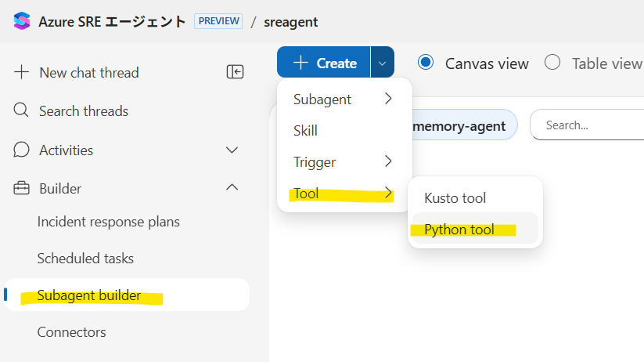644x362 pixels.
Task: Click the sreagent breadcrumb
Action: pyautogui.click(x=291, y=22)
